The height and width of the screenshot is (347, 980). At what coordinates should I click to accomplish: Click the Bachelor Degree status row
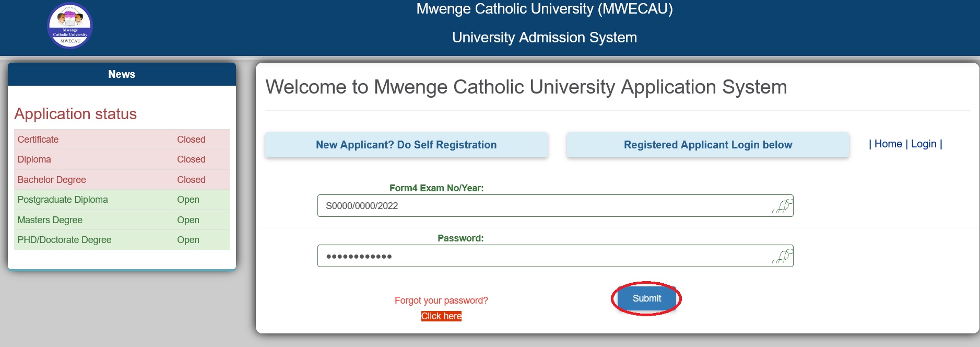coord(122,180)
